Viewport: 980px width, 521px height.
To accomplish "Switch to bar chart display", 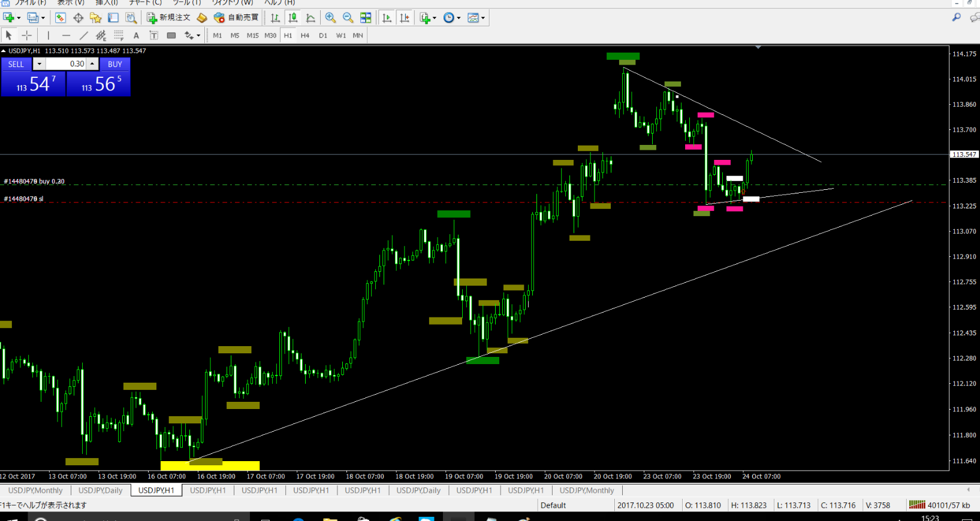I will pyautogui.click(x=275, y=18).
